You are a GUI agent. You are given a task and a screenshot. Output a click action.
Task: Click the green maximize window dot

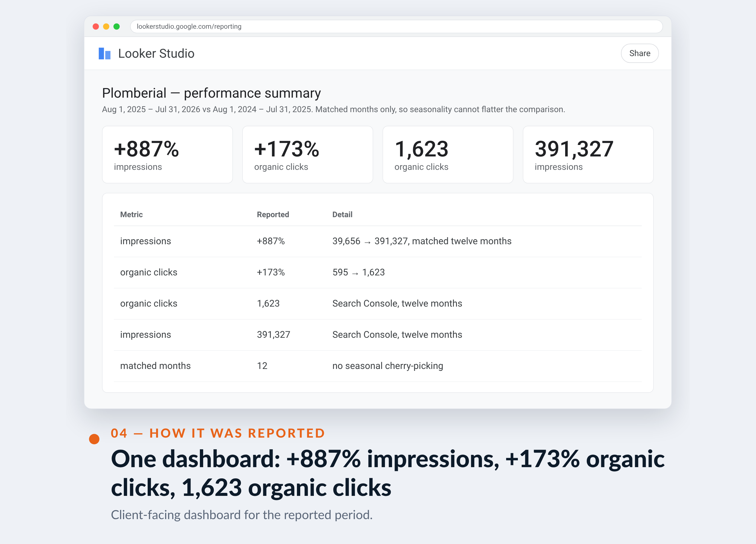[x=116, y=27]
